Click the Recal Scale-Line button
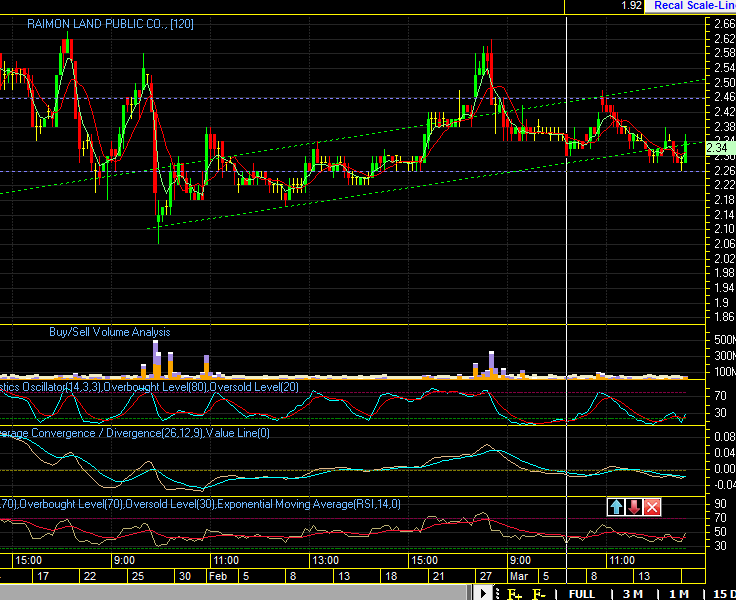 coord(692,6)
